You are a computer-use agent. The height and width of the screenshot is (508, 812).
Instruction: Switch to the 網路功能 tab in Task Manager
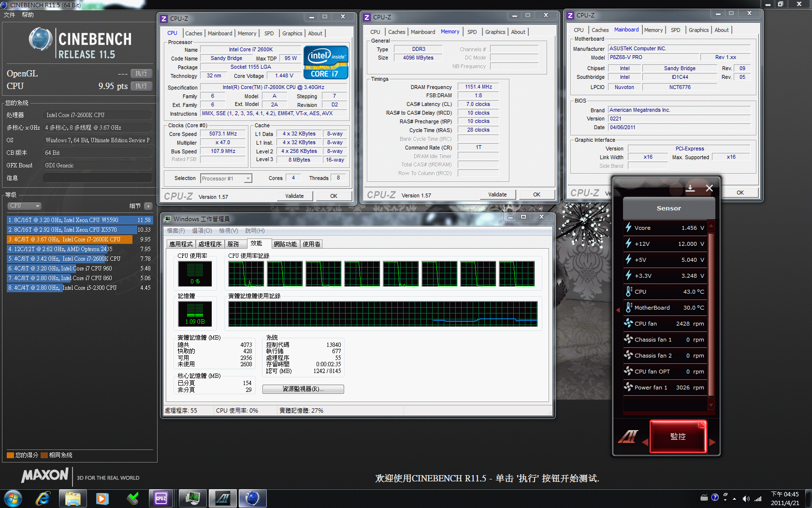(285, 244)
